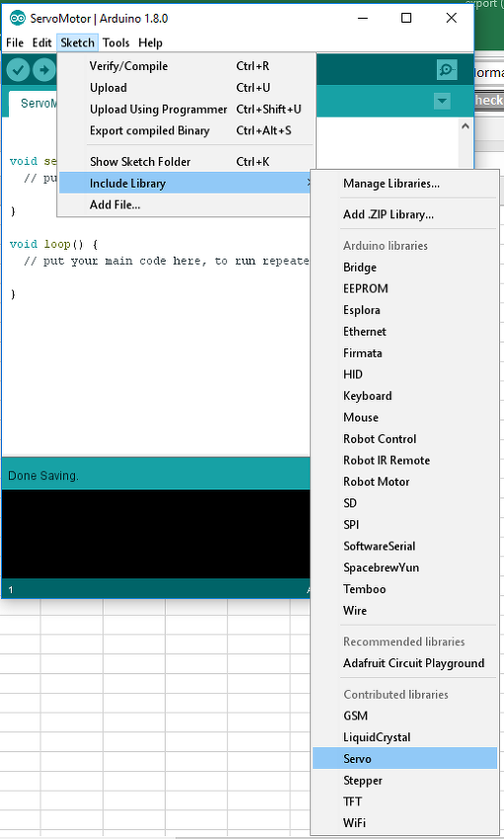Select Upload Using Programmer
The height and width of the screenshot is (839, 504).
(x=186, y=110)
